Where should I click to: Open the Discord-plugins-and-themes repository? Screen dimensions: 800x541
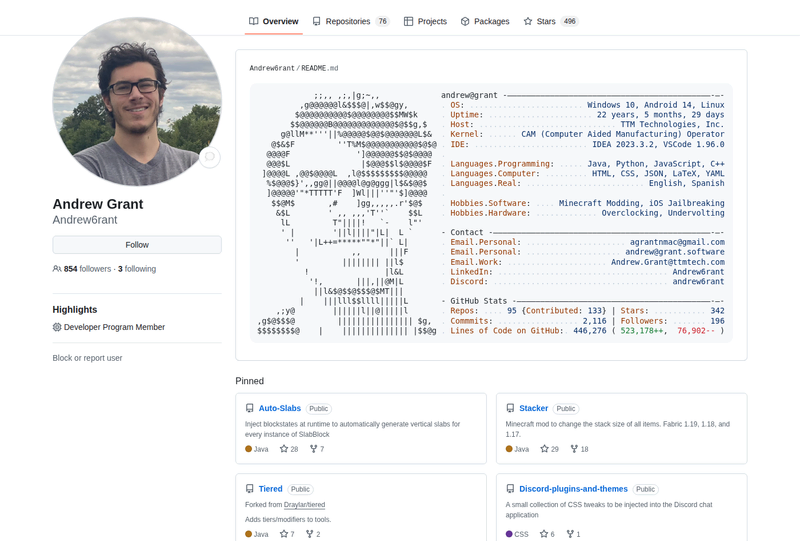573,489
